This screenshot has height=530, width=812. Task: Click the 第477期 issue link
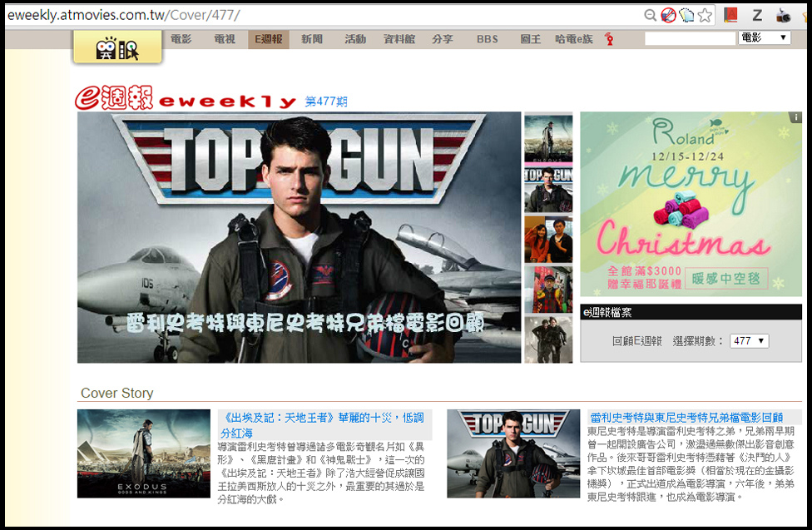pyautogui.click(x=326, y=101)
